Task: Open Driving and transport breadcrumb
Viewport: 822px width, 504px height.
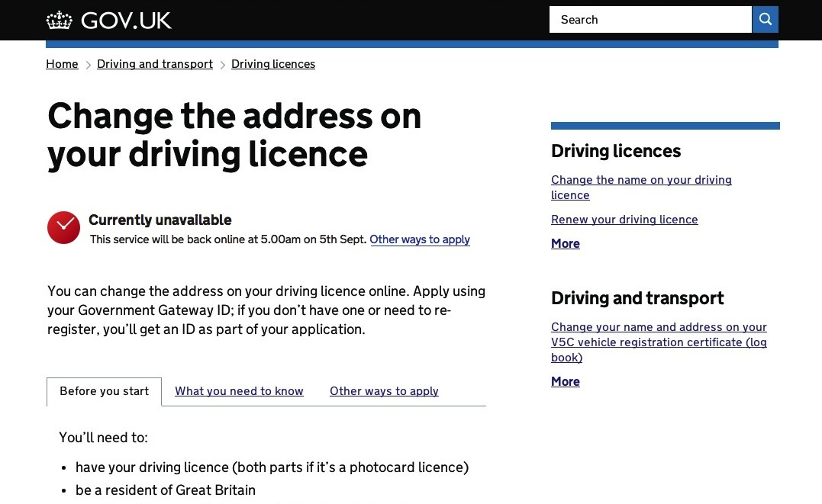Action: pyautogui.click(x=155, y=64)
